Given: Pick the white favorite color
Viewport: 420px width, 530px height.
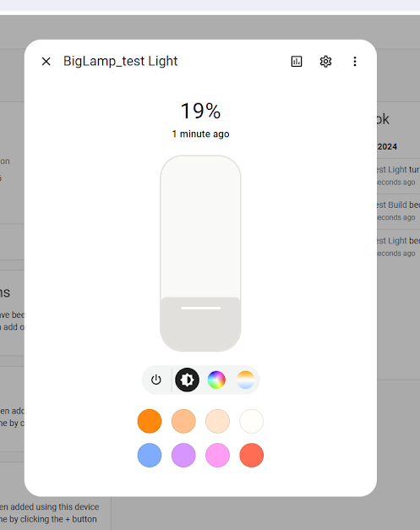Looking at the screenshot, I should tap(251, 421).
